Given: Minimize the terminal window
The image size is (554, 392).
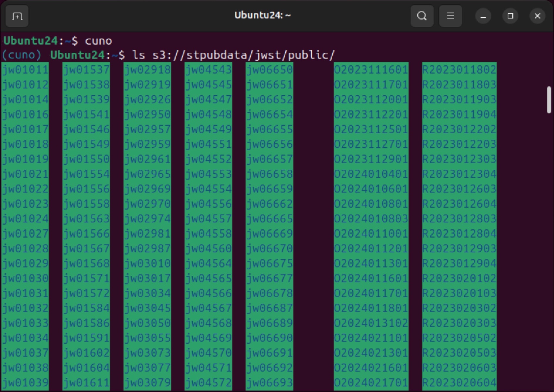Looking at the screenshot, I should 483,16.
